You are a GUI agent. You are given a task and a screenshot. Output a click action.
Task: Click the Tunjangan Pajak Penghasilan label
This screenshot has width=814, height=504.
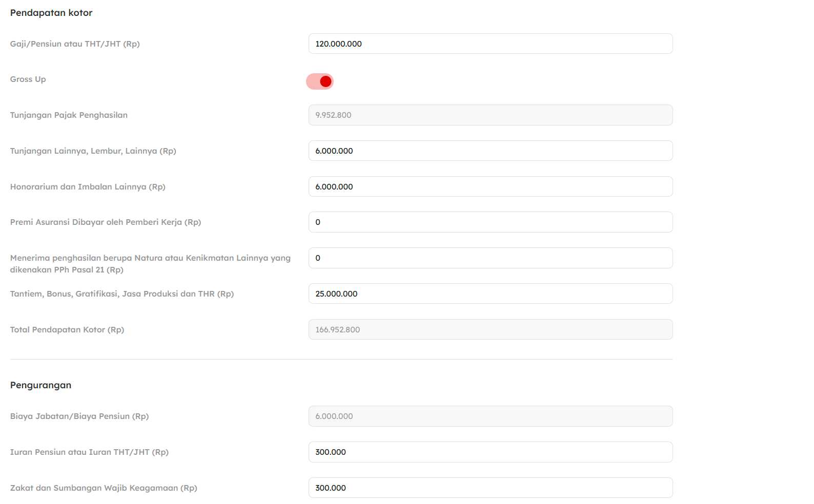click(x=69, y=115)
